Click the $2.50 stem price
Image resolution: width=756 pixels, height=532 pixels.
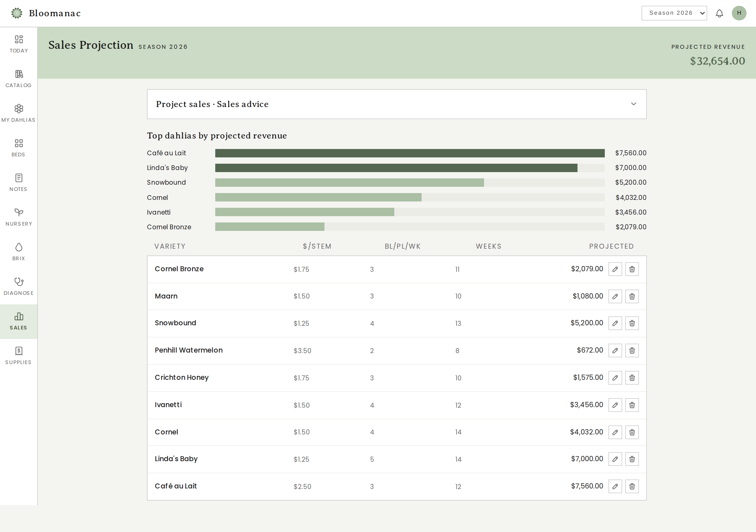(x=302, y=487)
